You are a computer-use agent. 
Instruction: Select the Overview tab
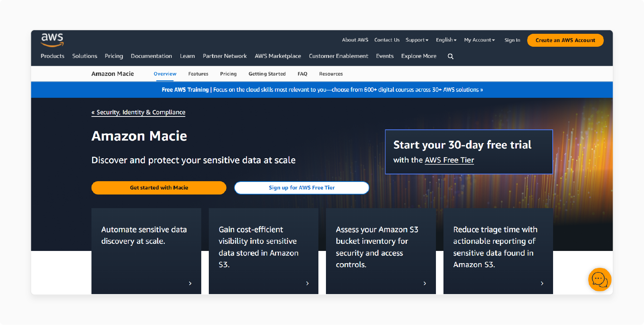[x=165, y=74]
